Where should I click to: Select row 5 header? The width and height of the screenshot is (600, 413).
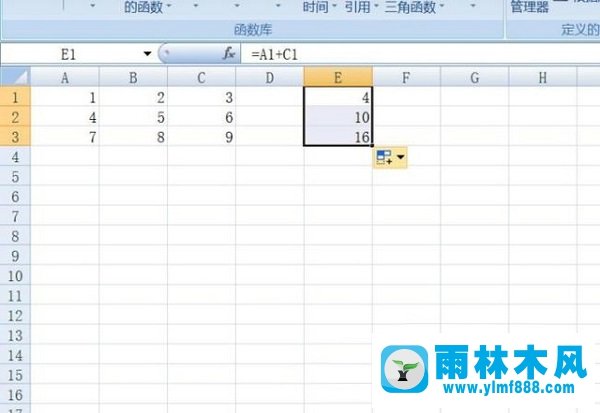pyautogui.click(x=15, y=177)
